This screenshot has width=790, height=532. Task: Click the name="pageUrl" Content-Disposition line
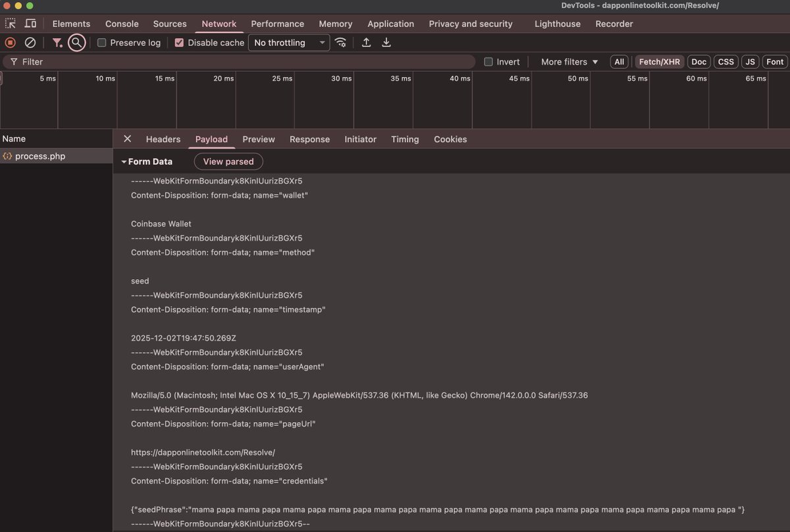pos(223,424)
